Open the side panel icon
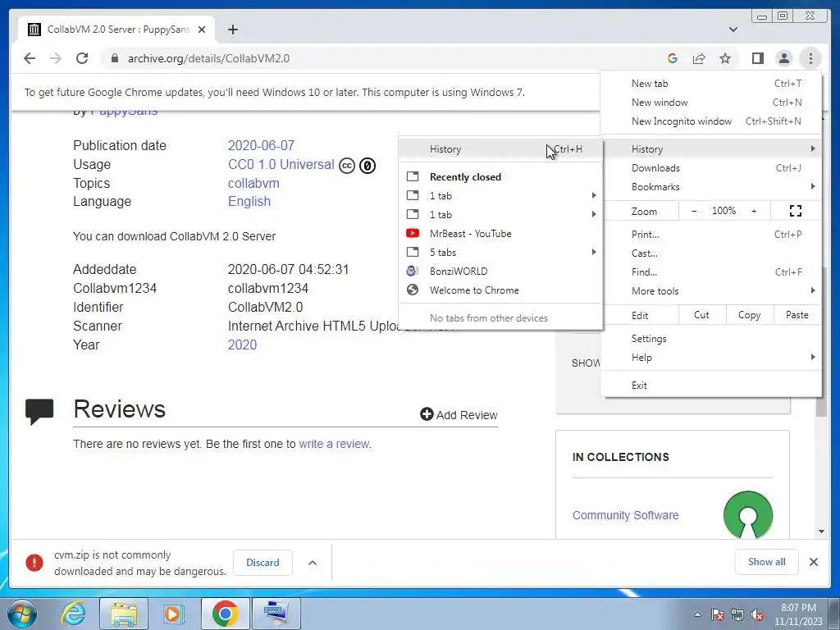The image size is (840, 630). tap(757, 58)
